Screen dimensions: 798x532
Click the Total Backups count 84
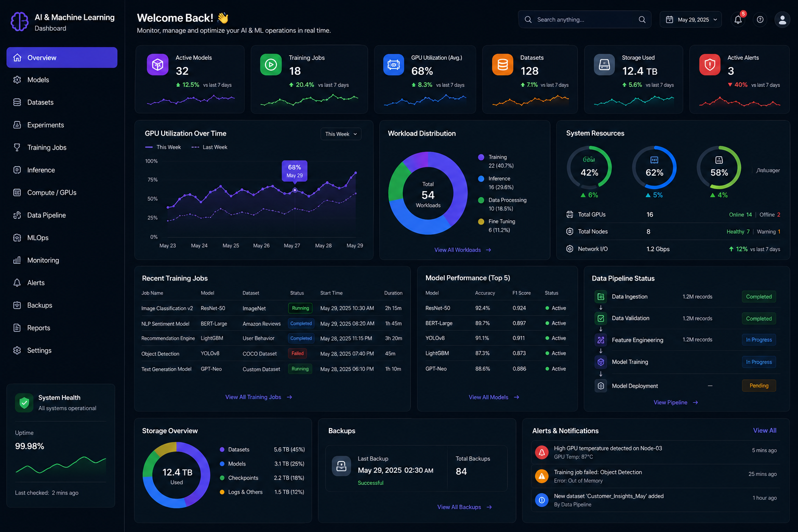pyautogui.click(x=461, y=472)
